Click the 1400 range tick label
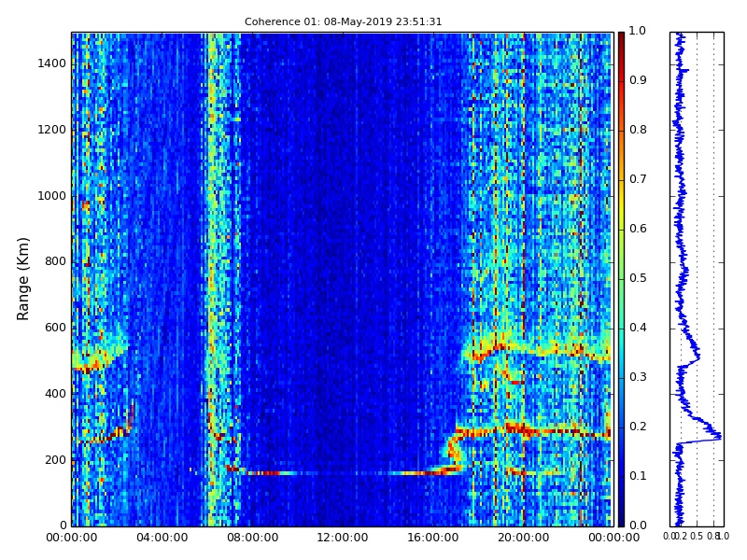Screen dimensions: 747x560 tap(52, 63)
